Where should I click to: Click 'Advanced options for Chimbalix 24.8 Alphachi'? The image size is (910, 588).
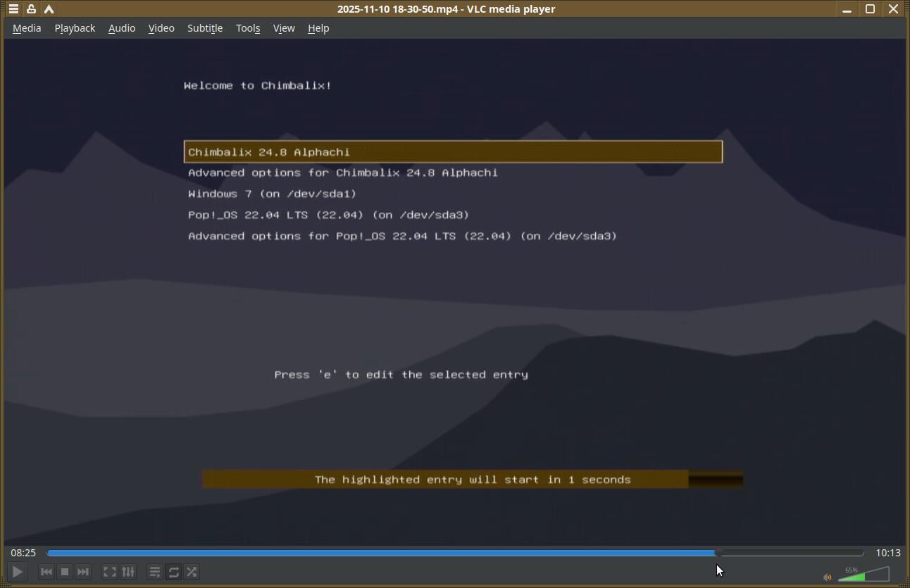[343, 173]
